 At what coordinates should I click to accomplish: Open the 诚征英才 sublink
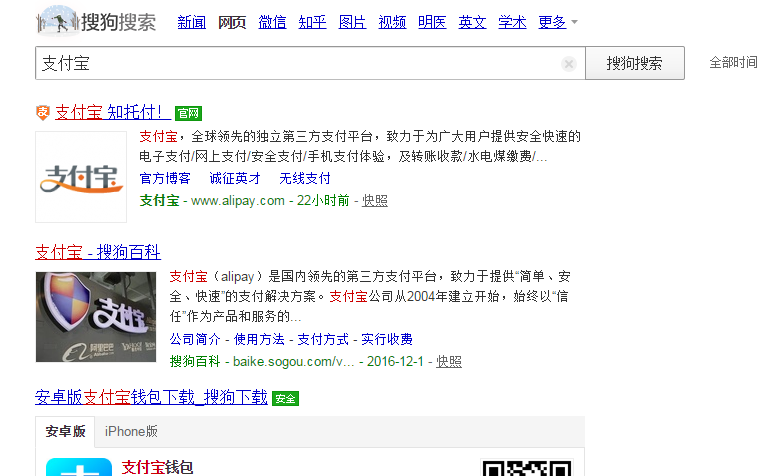pos(235,178)
